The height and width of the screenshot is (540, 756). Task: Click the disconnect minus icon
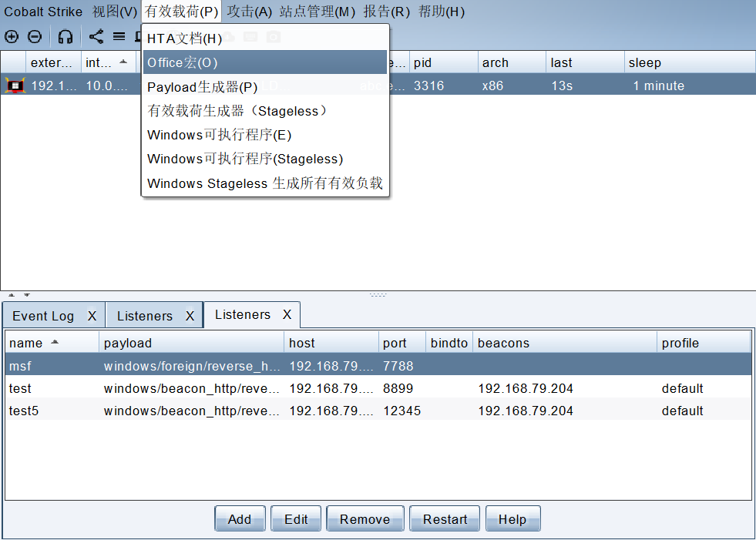coord(34,37)
